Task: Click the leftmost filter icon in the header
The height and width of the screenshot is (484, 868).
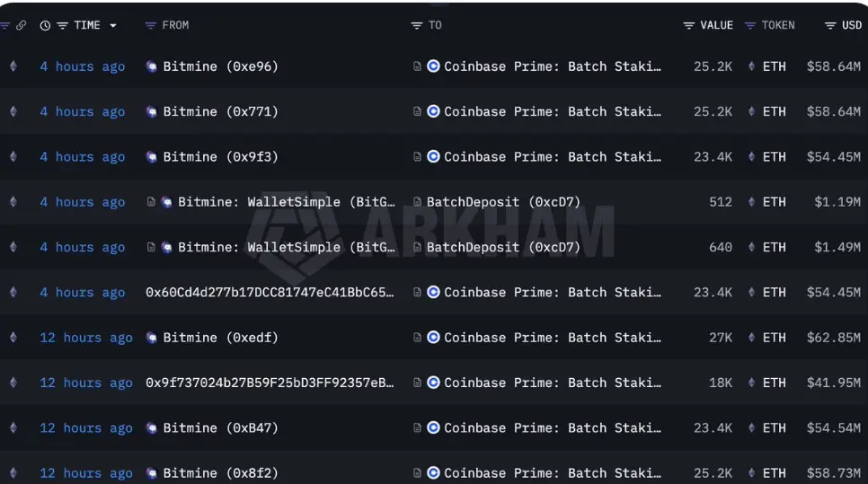Action: pos(5,25)
